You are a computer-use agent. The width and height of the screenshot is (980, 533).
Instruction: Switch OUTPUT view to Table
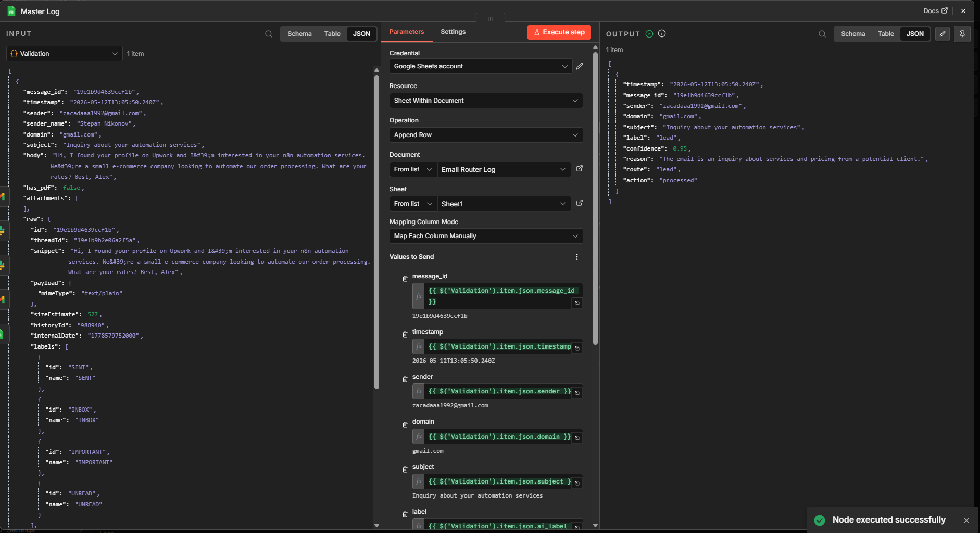tap(886, 34)
